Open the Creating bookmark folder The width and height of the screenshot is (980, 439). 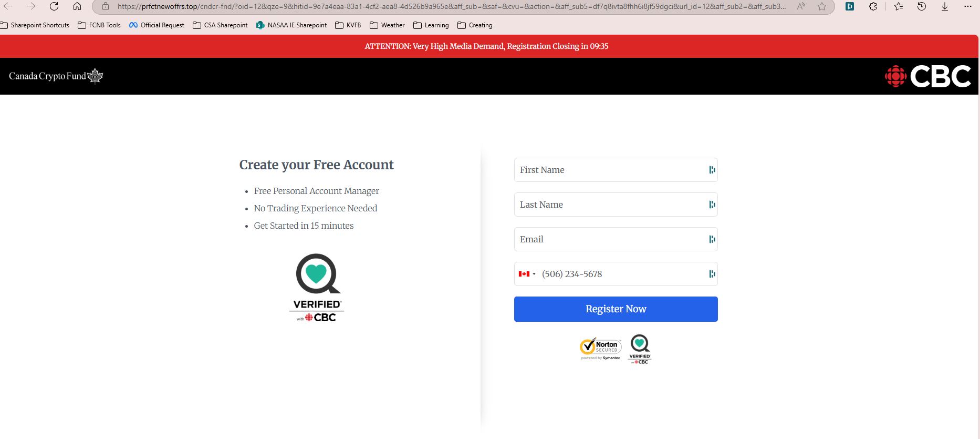(475, 25)
